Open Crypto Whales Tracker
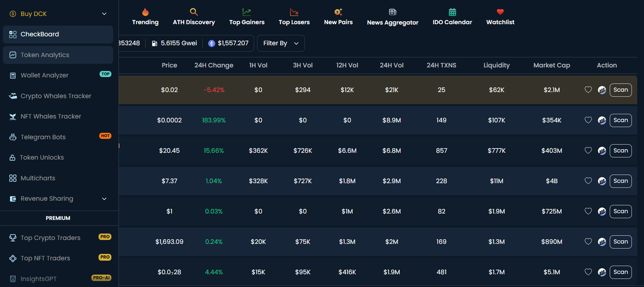Image resolution: width=644 pixels, height=287 pixels. click(x=58, y=96)
